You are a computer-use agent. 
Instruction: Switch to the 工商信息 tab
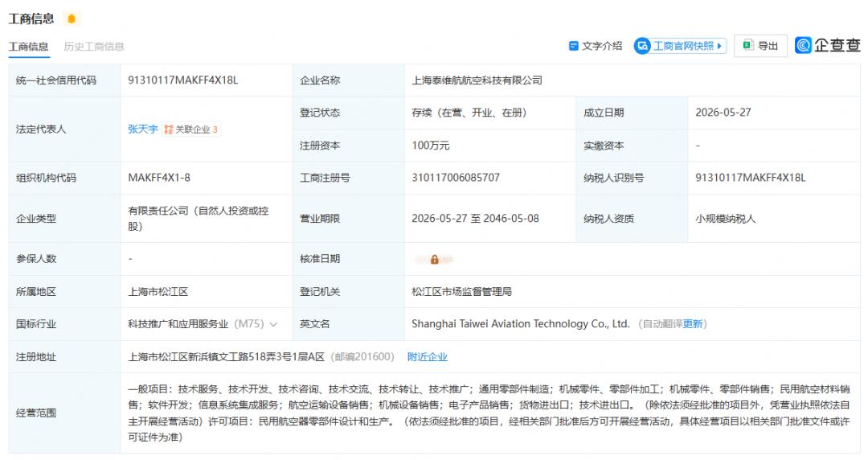(28, 47)
